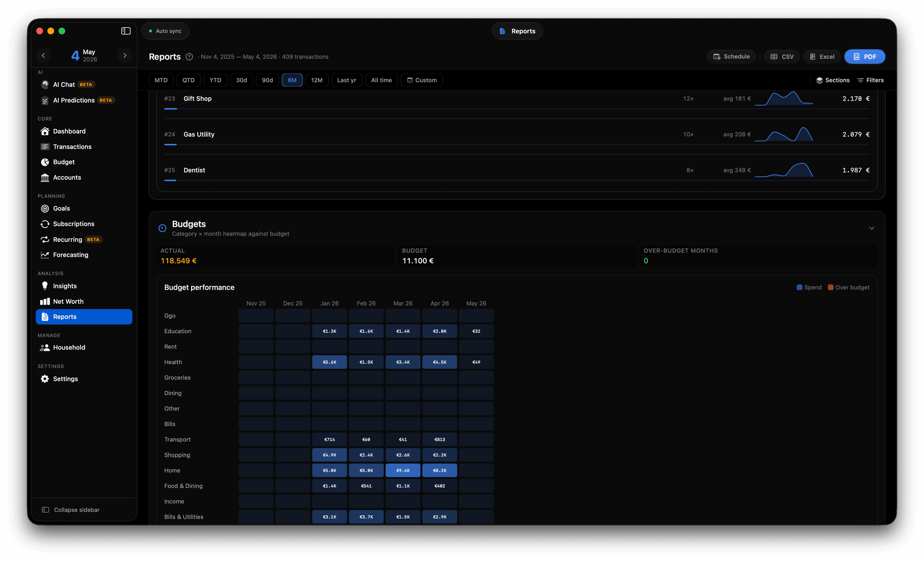Click Shopping Jan 26 cell €4.9K
The width and height of the screenshot is (924, 561).
click(330, 455)
